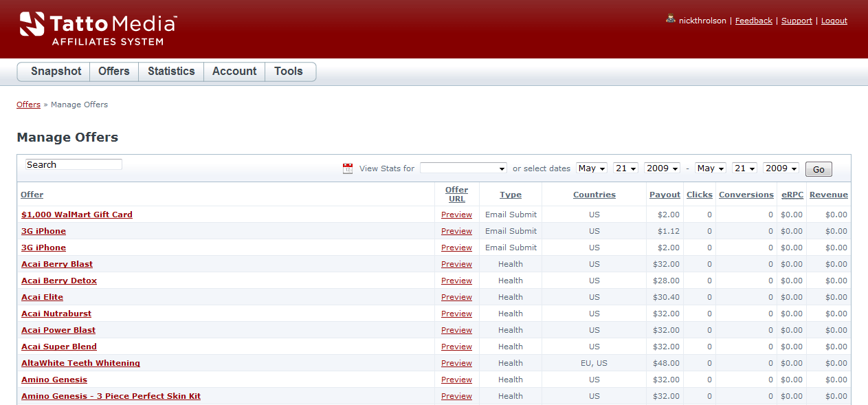Image resolution: width=868 pixels, height=405 pixels.
Task: Focus the Search field
Action: 74,164
